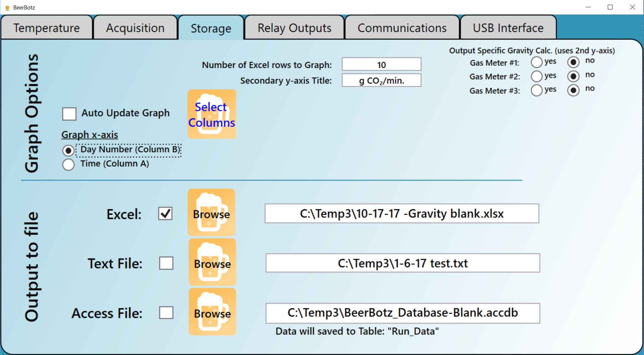Click the 'Data will saved to Table' note
644x355 pixels.
click(x=357, y=331)
